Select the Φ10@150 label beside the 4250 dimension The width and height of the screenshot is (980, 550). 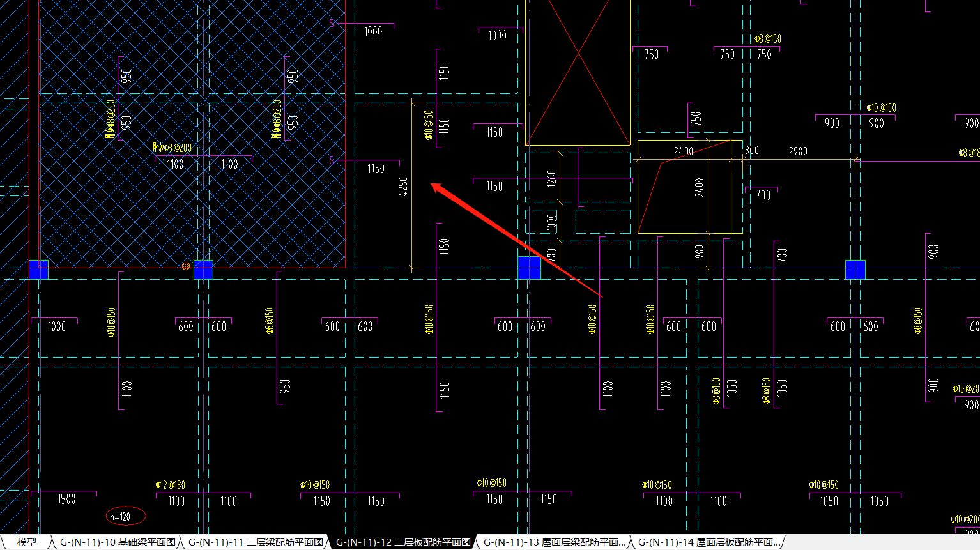tap(429, 125)
